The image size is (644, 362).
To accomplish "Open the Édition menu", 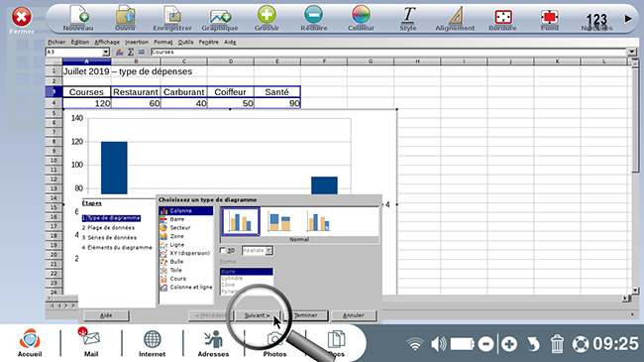I will point(79,42).
